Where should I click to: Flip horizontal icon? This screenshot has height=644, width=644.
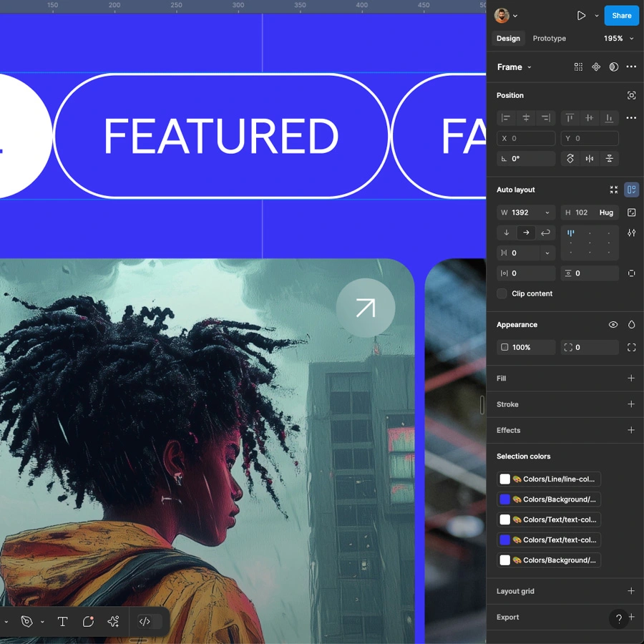point(590,159)
